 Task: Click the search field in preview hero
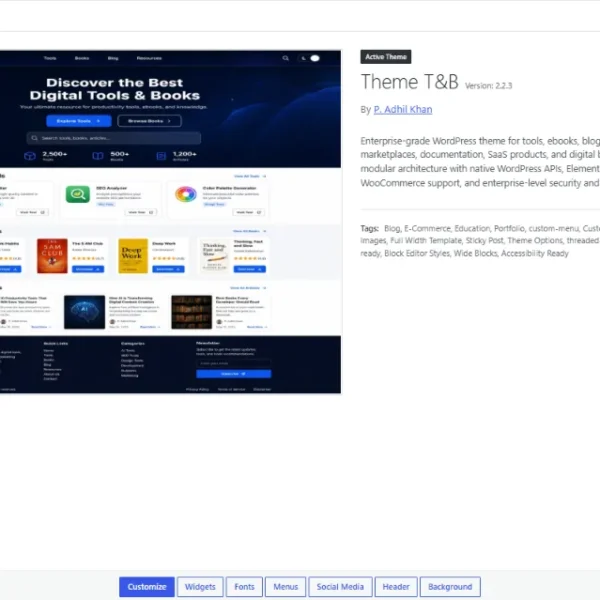pos(114,138)
